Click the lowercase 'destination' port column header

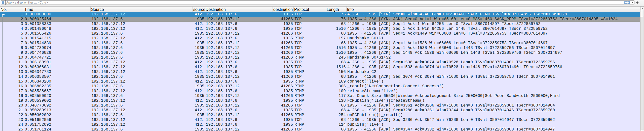click(283, 9)
